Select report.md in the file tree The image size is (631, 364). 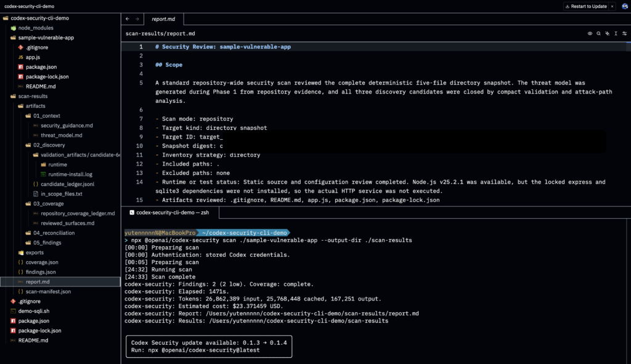60,281
